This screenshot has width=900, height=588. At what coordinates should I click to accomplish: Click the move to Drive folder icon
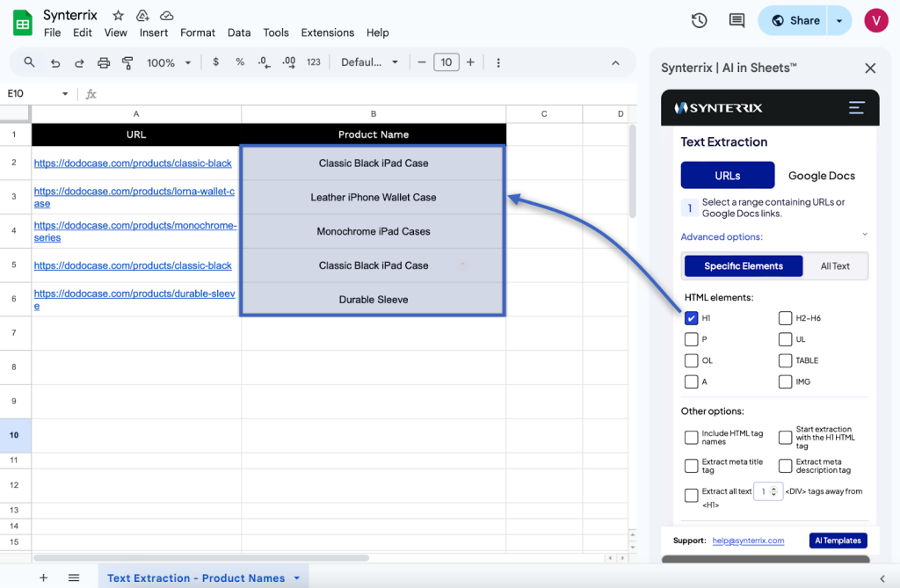tap(142, 16)
